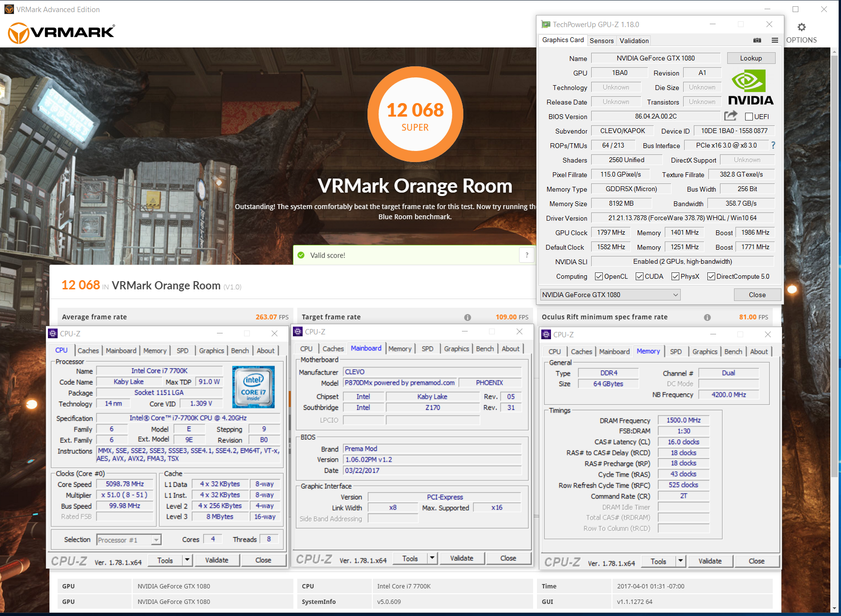Image resolution: width=841 pixels, height=616 pixels.
Task: Click the VRMark vertical scrollbar
Action: click(x=834, y=290)
